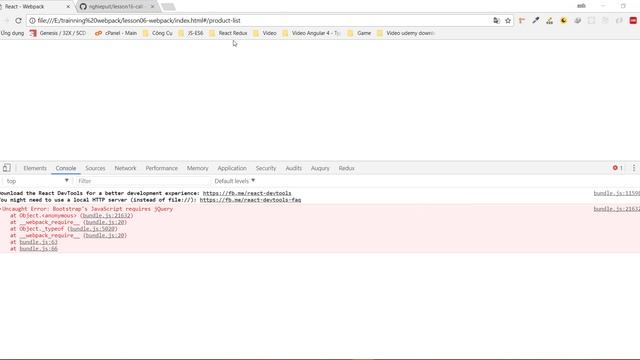Go to the Memory tab

(x=198, y=168)
